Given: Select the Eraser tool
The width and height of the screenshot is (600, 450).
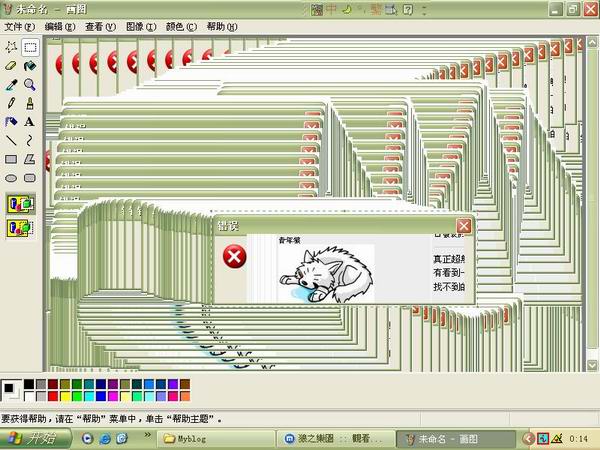Looking at the screenshot, I should [x=11, y=66].
